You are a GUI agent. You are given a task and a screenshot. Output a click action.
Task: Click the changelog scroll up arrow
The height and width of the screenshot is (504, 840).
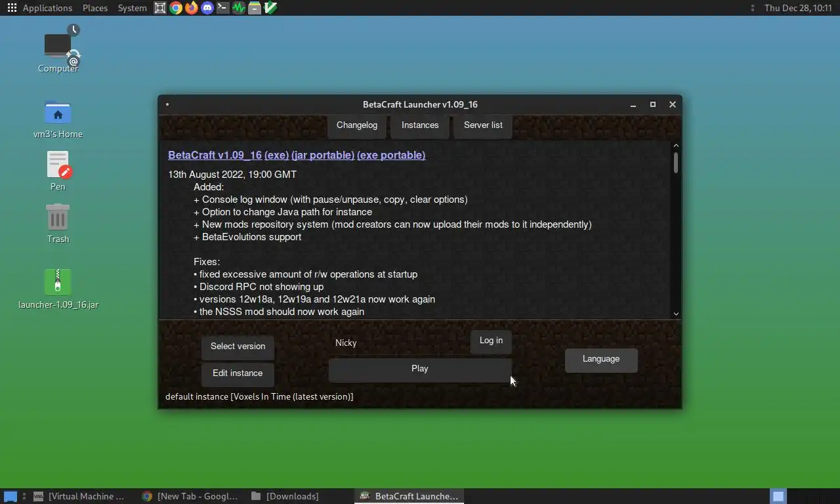coord(676,146)
